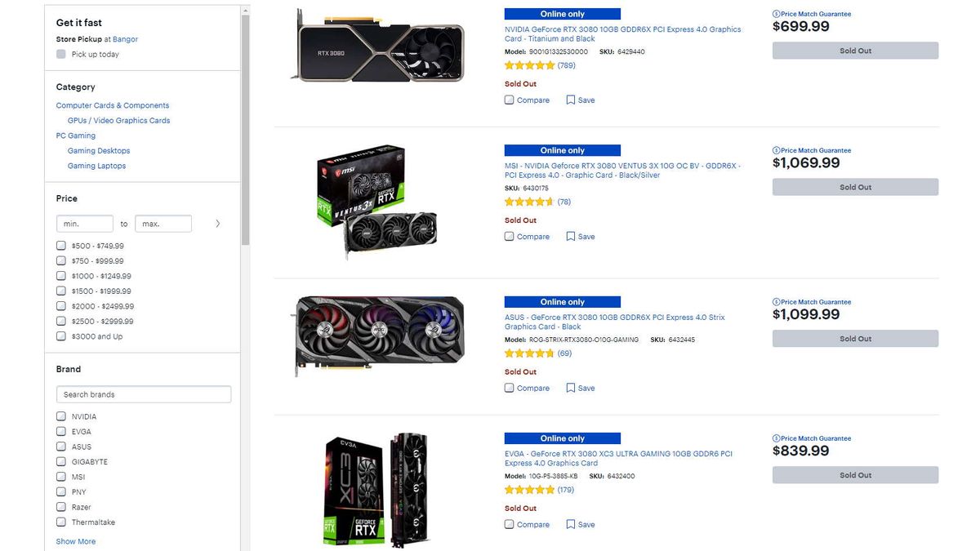
Task: Click the Search brands input field
Action: coord(143,393)
